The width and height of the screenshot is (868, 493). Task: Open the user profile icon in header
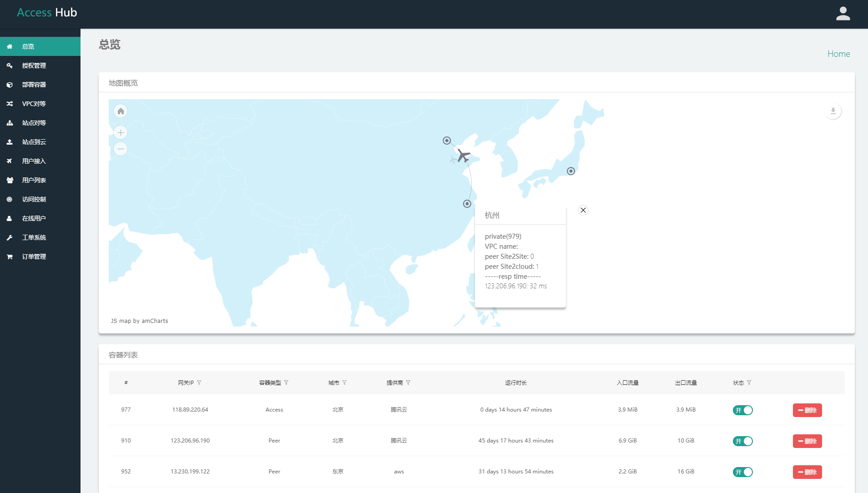[843, 14]
